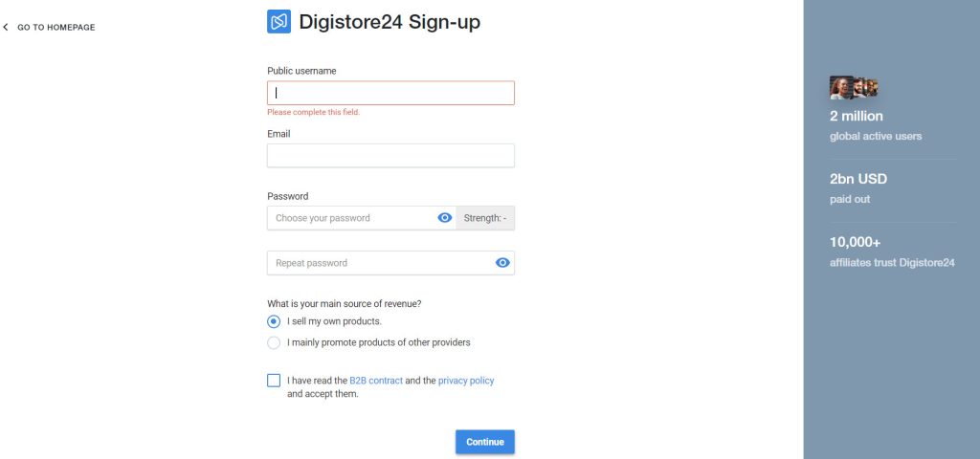Go to homepage via top-left link
980x459 pixels.
pyautogui.click(x=56, y=27)
